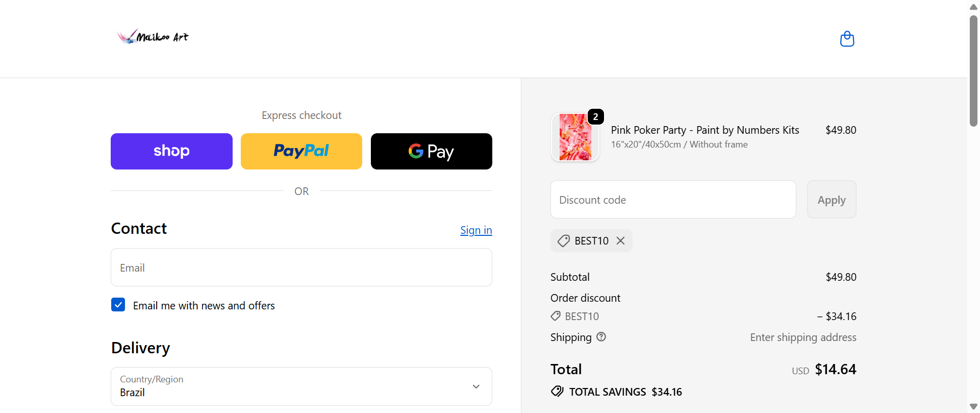Focus the Email input field

[301, 268]
